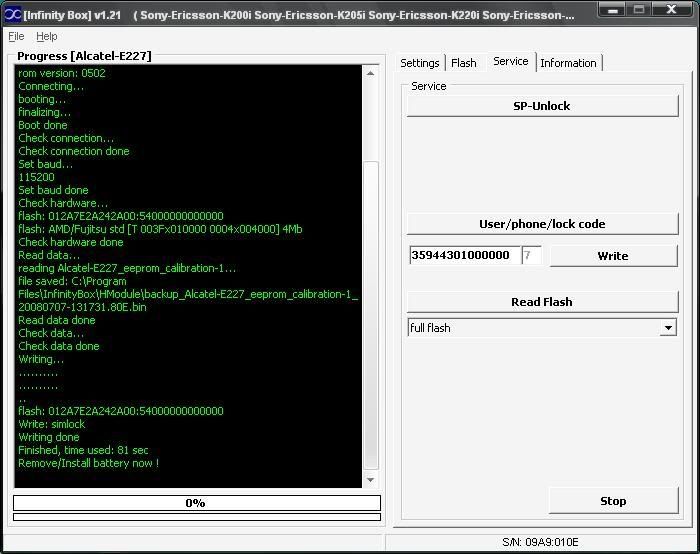Click the log line 'Write: simlock'
The image size is (700, 554).
point(52,424)
